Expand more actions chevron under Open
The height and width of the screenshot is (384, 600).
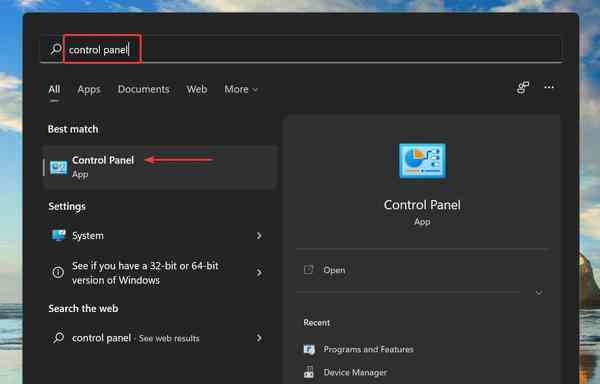click(x=539, y=293)
